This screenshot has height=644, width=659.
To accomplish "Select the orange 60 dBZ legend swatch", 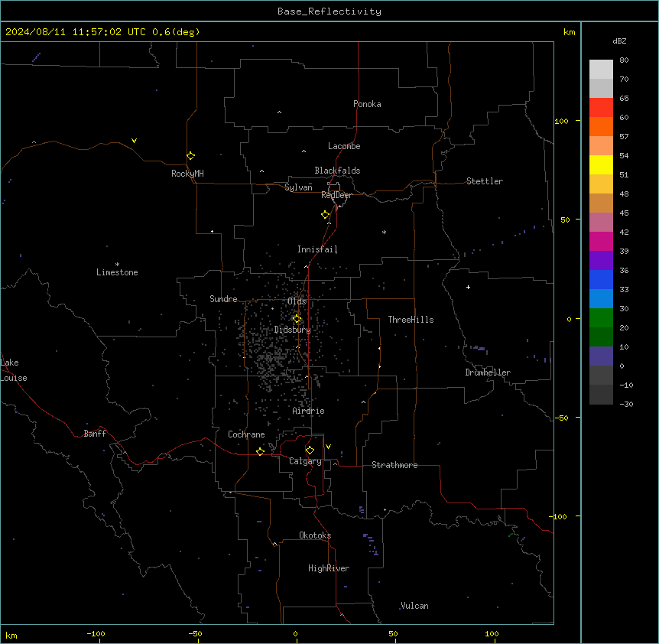I will (x=601, y=126).
